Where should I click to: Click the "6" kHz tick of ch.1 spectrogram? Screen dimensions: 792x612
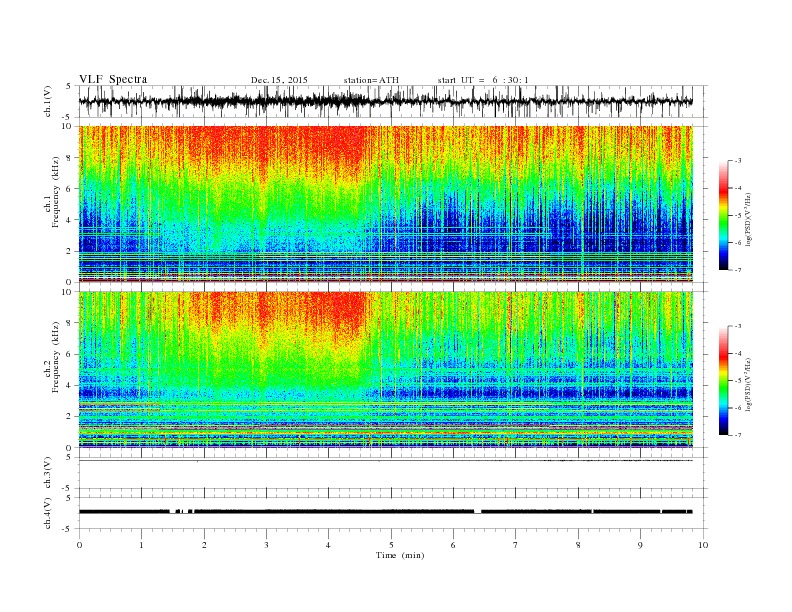[x=70, y=189]
